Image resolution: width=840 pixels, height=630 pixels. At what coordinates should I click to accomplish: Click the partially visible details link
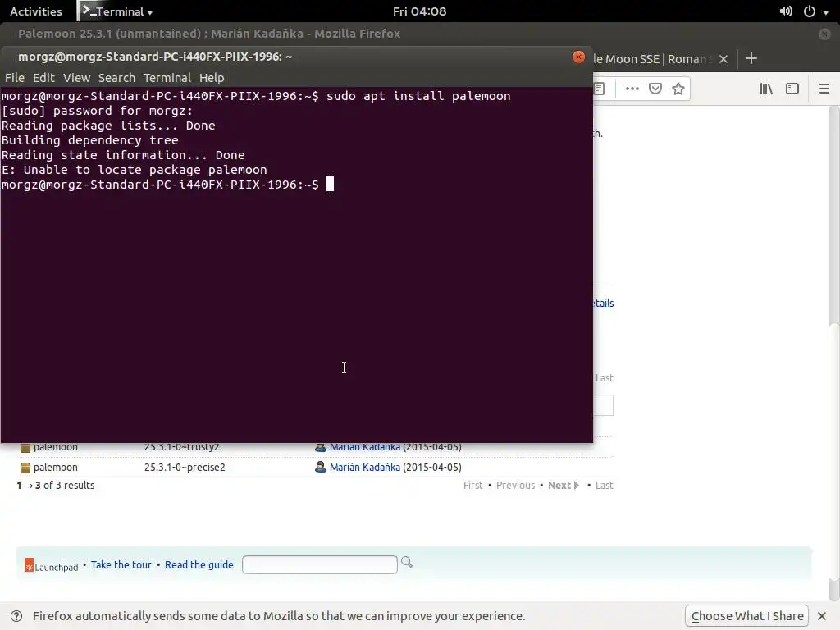pyautogui.click(x=603, y=304)
